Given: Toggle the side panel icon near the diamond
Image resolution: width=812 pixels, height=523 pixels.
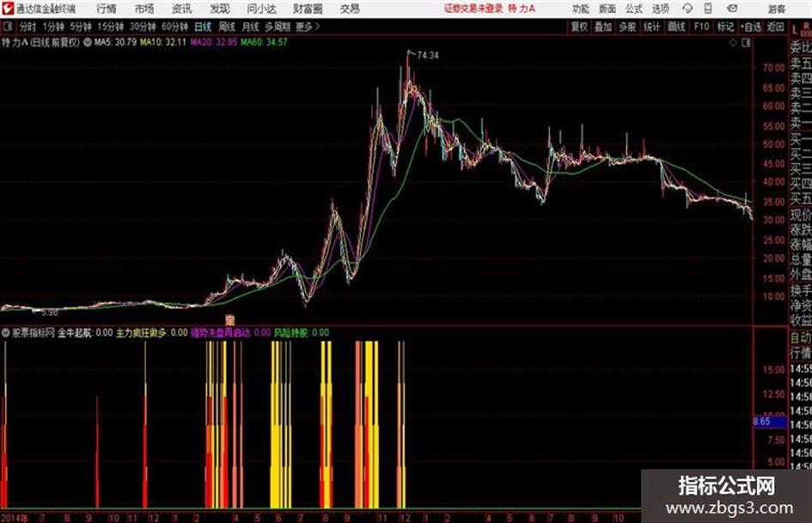Looking at the screenshot, I should [x=746, y=43].
